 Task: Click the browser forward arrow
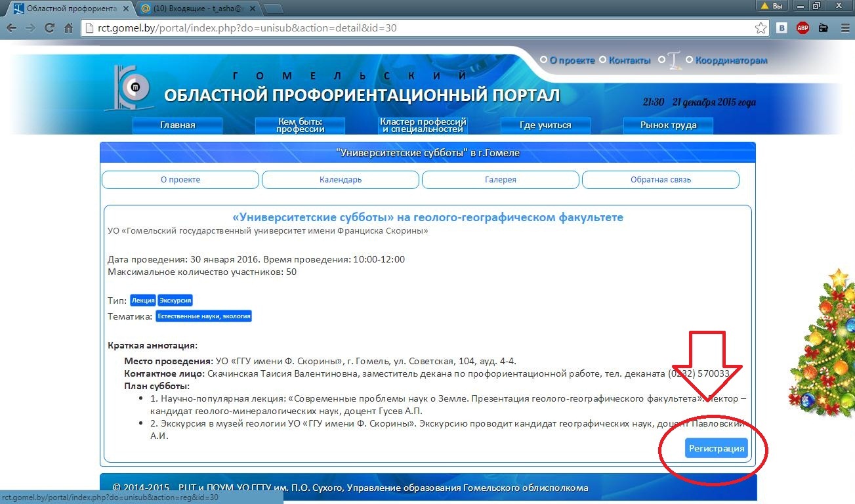pos(30,28)
